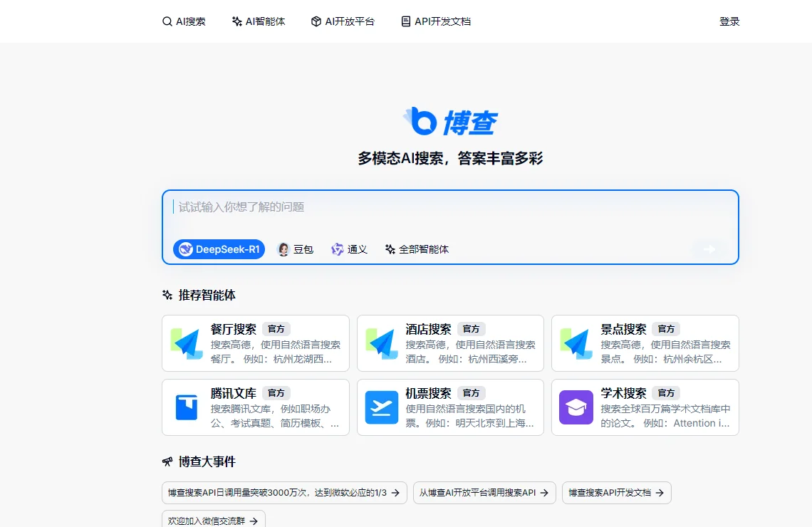This screenshot has height=527, width=812.
Task: Open API开发文档 in top navigation
Action: [x=436, y=21]
